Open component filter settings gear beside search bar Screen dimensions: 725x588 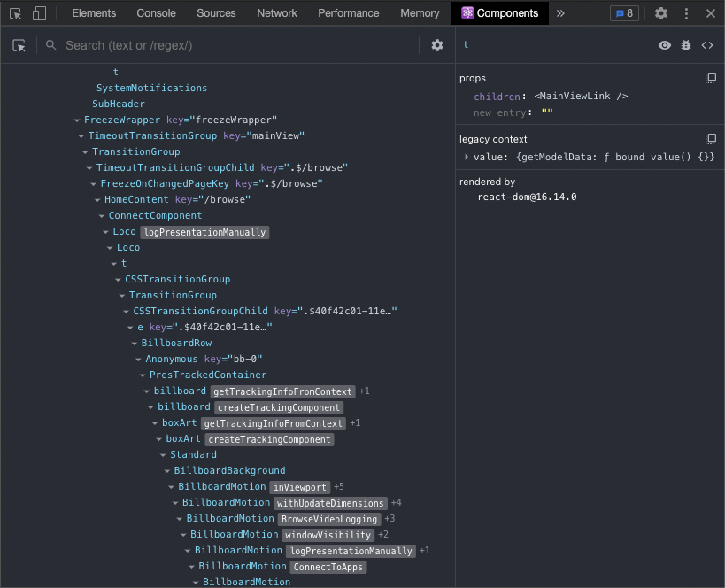tap(436, 44)
